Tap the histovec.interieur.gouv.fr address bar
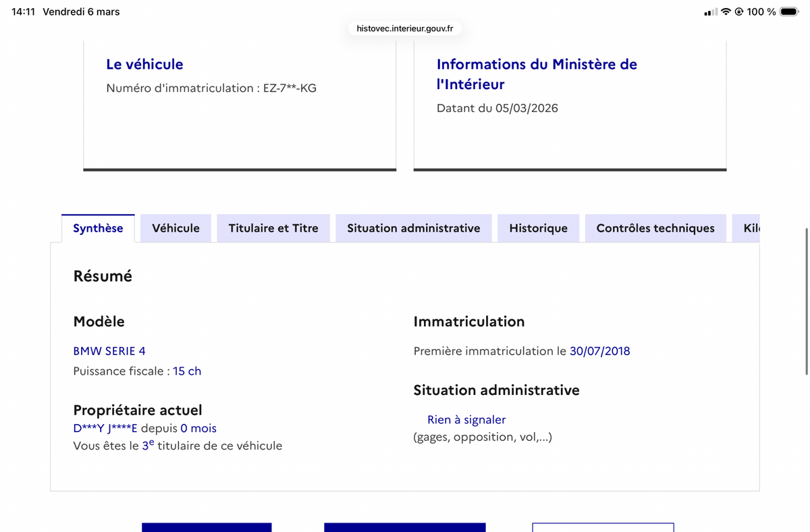The image size is (810, 532). point(405,28)
